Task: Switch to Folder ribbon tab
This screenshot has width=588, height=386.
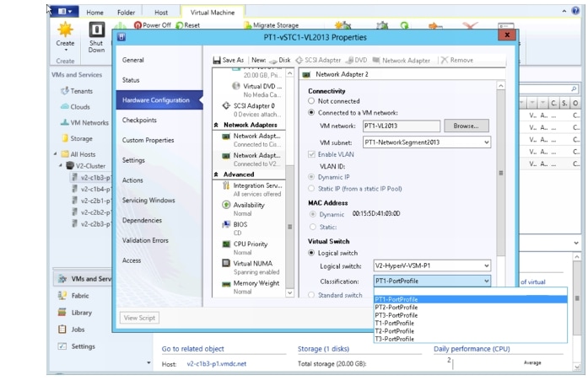Action: click(x=126, y=13)
